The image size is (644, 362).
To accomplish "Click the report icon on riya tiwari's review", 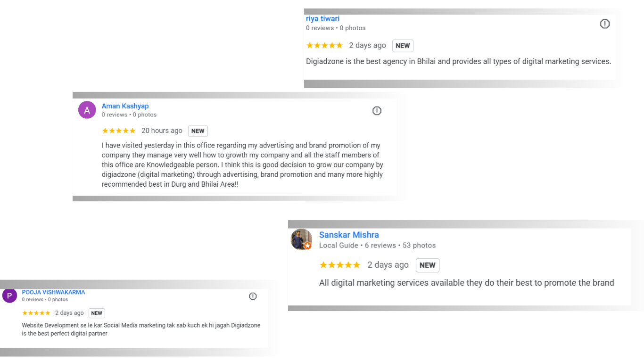I will point(605,24).
